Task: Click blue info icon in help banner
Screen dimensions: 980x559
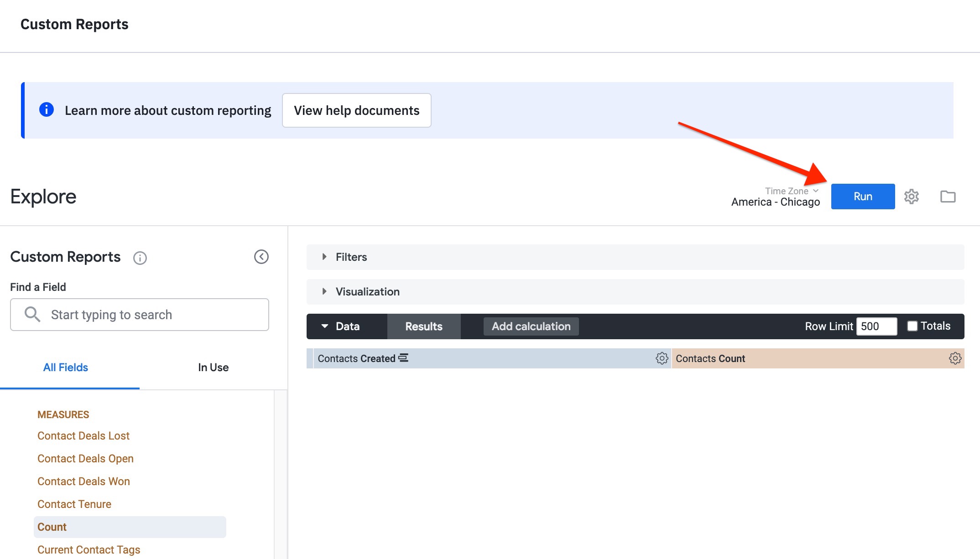Action: coord(47,110)
